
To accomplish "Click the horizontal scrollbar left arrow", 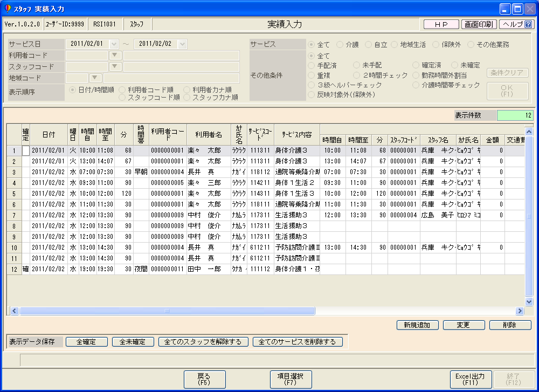I will pyautogui.click(x=15, y=311).
